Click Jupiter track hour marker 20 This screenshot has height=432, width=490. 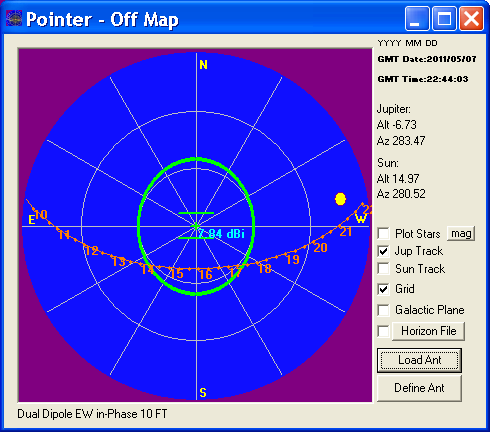(320, 248)
